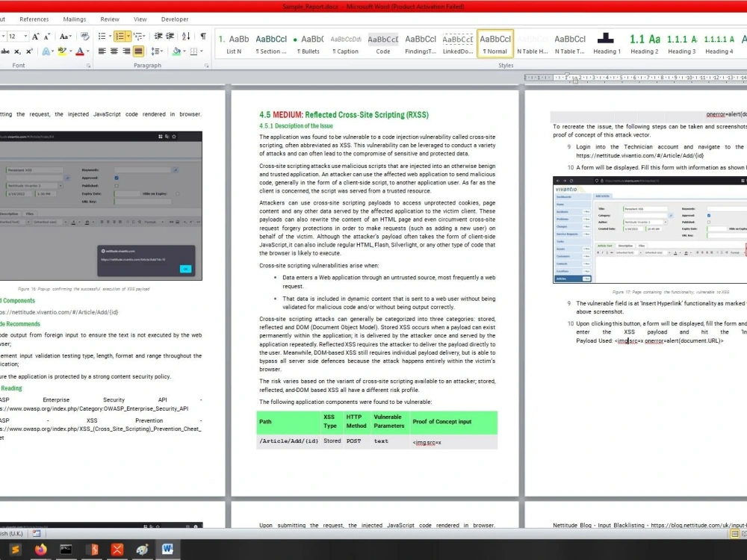The image size is (747, 560).
Task: Click the Word taskbar icon
Action: pyautogui.click(x=167, y=550)
